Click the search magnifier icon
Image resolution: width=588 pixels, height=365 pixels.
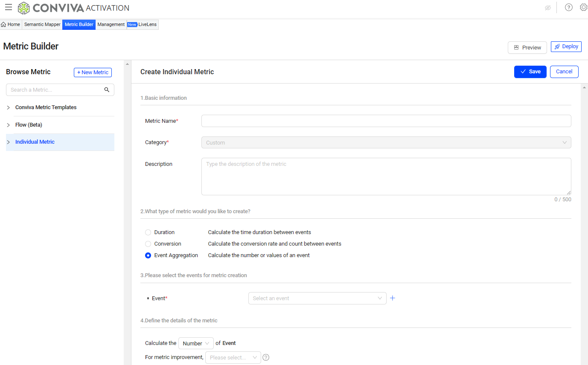[107, 90]
